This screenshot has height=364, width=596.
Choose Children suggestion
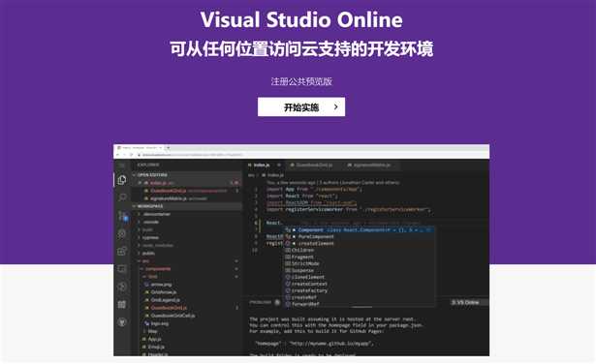pyautogui.click(x=360, y=251)
